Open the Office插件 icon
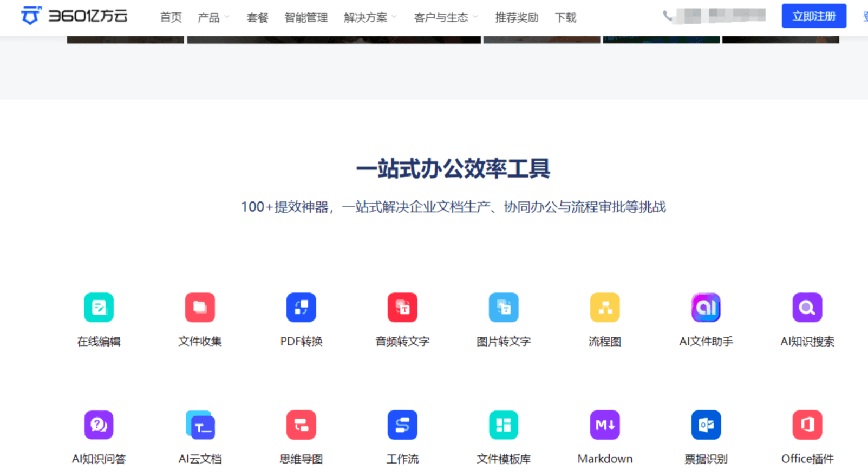 tap(807, 425)
